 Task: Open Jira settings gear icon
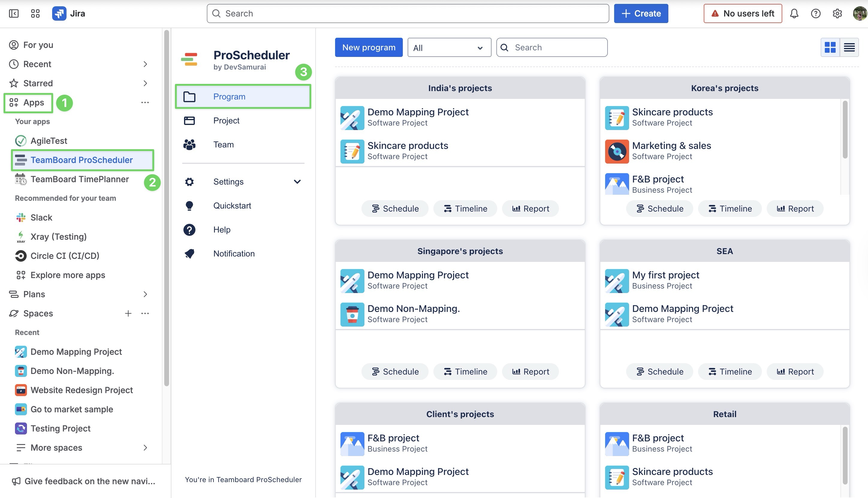(x=837, y=13)
